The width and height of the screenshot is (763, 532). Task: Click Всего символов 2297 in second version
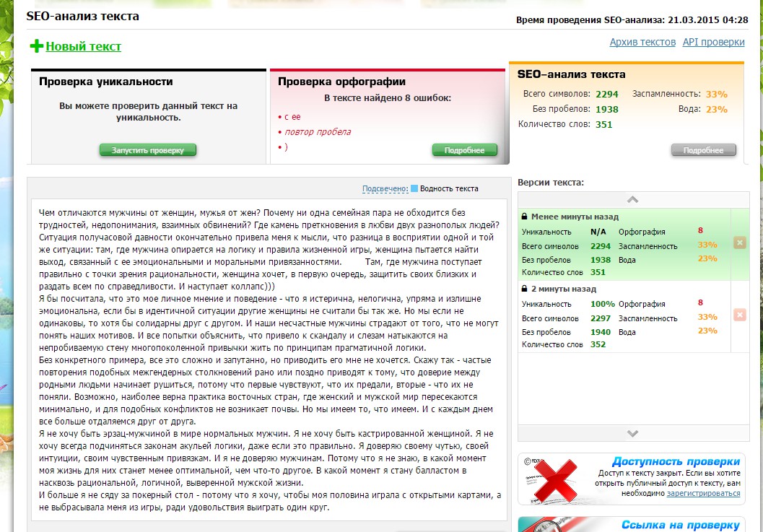point(566,318)
